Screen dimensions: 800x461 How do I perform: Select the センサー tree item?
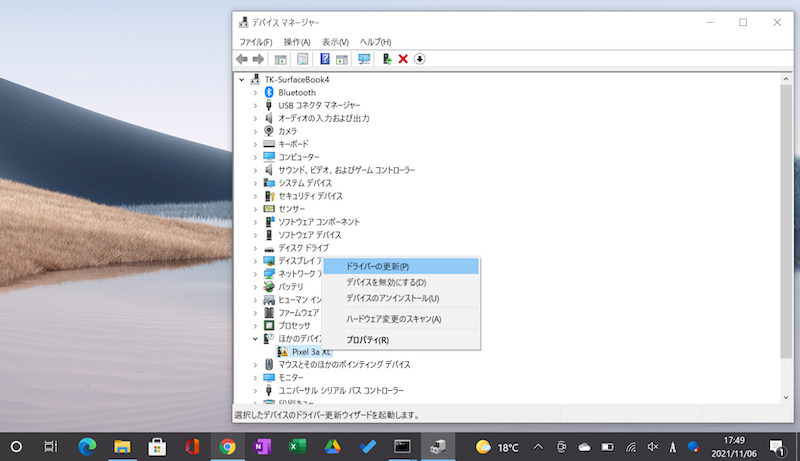(292, 209)
